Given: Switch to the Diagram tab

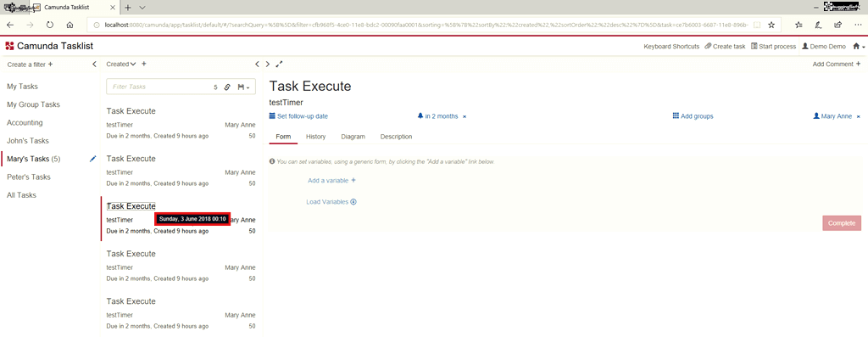Looking at the screenshot, I should point(353,137).
